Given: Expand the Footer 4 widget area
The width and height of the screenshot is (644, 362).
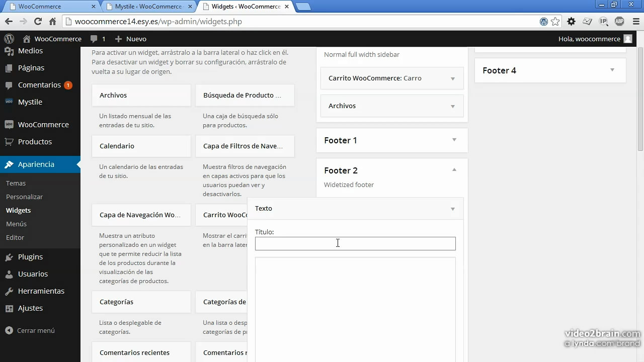Looking at the screenshot, I should point(612,70).
